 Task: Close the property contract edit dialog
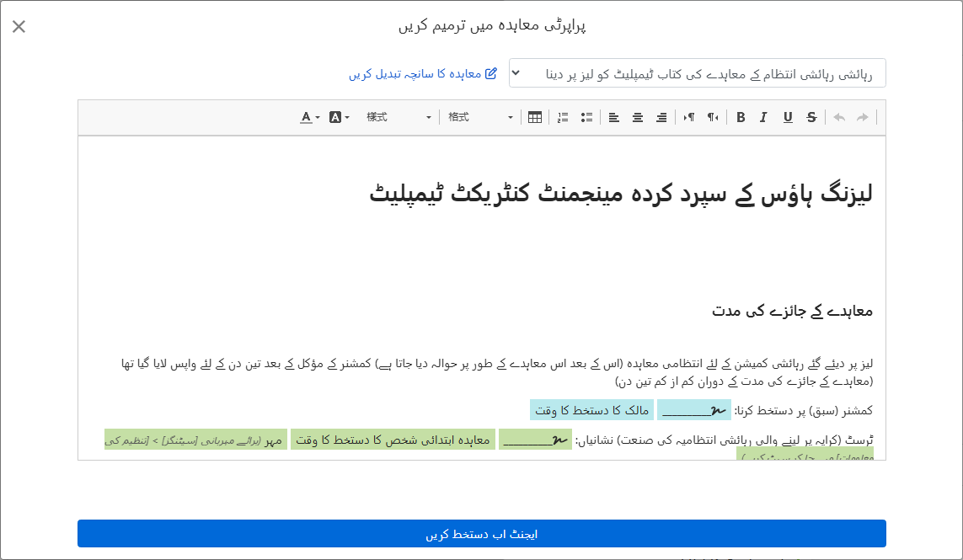(x=19, y=26)
